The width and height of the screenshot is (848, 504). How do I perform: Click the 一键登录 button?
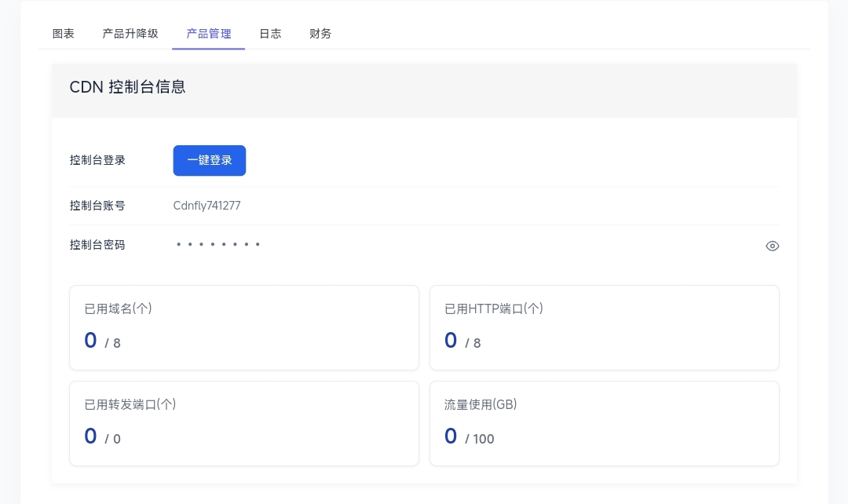209,160
